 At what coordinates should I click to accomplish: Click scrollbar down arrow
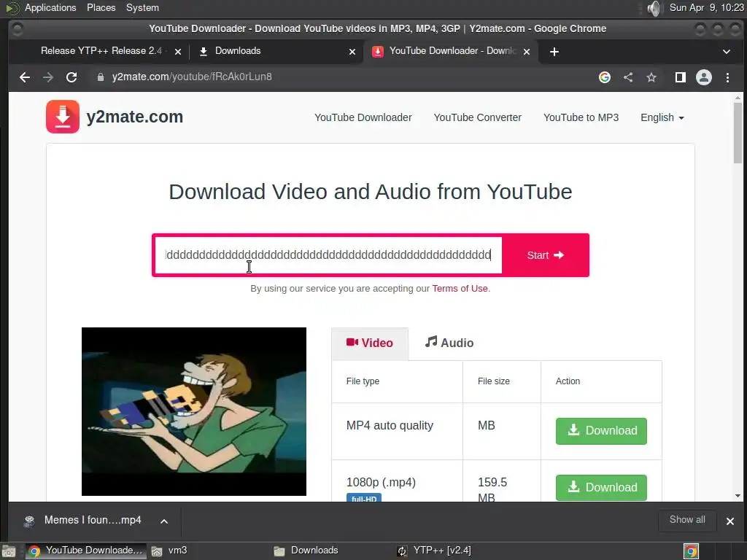pyautogui.click(x=738, y=496)
